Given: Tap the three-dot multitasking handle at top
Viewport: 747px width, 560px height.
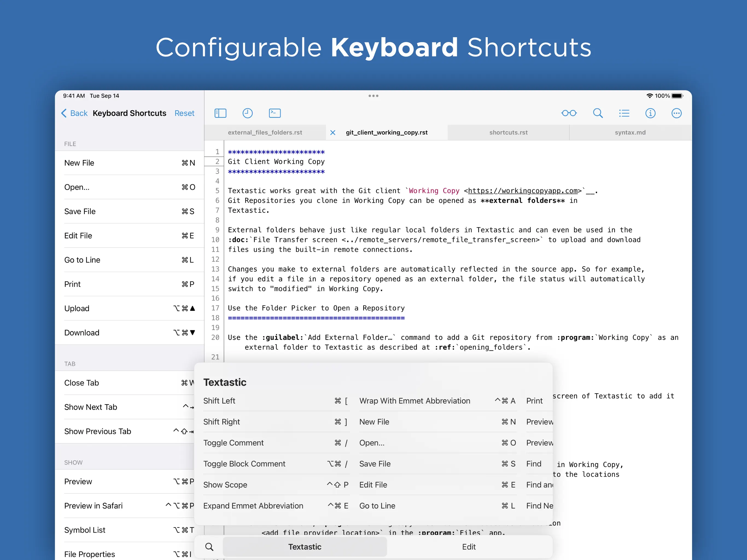Looking at the screenshot, I should 373,96.
